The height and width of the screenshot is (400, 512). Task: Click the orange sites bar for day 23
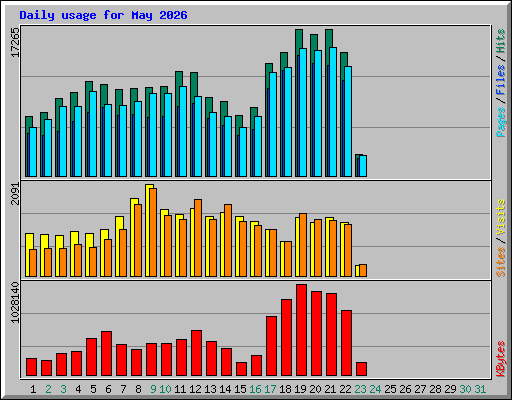[x=363, y=270]
